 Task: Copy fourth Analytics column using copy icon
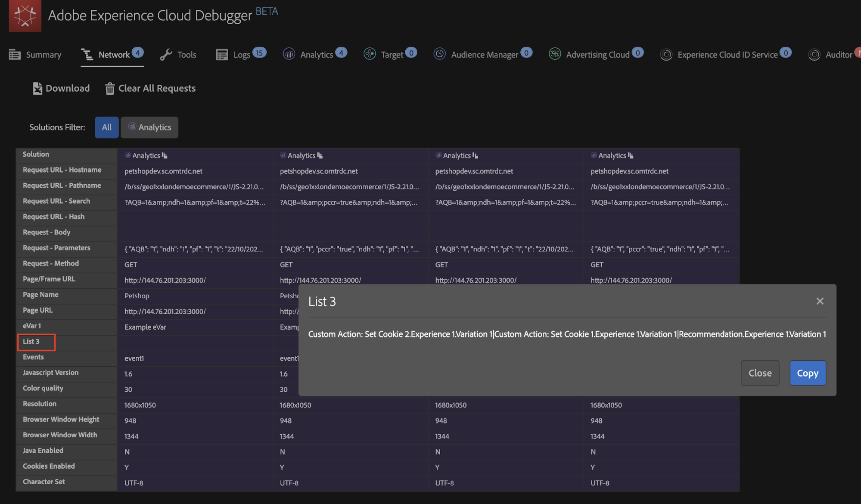tap(631, 155)
